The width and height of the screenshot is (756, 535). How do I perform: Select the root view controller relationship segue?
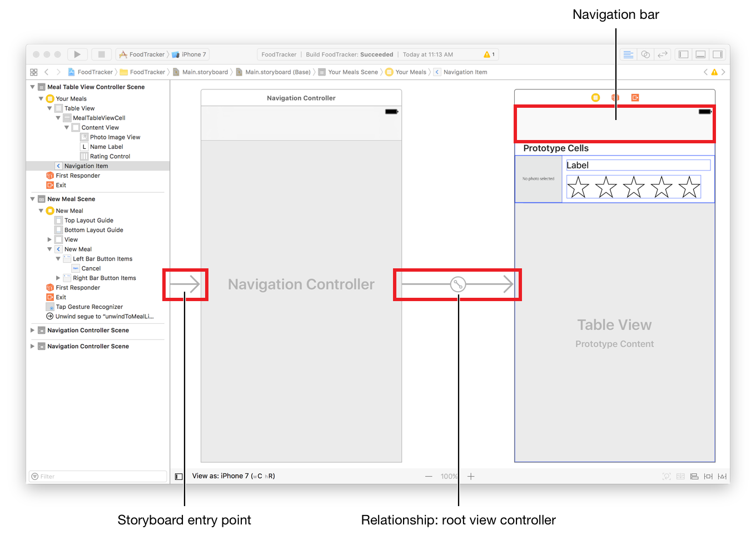pyautogui.click(x=458, y=284)
